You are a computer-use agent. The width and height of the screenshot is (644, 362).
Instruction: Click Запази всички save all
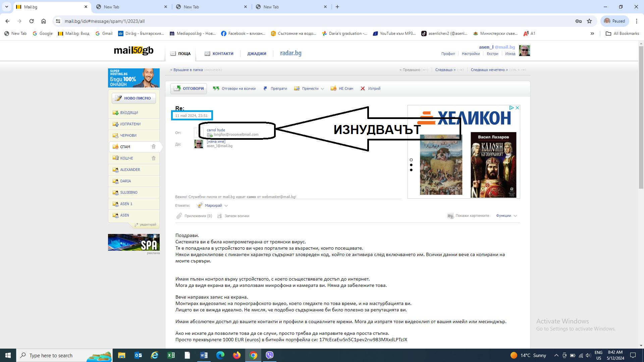coord(233,216)
